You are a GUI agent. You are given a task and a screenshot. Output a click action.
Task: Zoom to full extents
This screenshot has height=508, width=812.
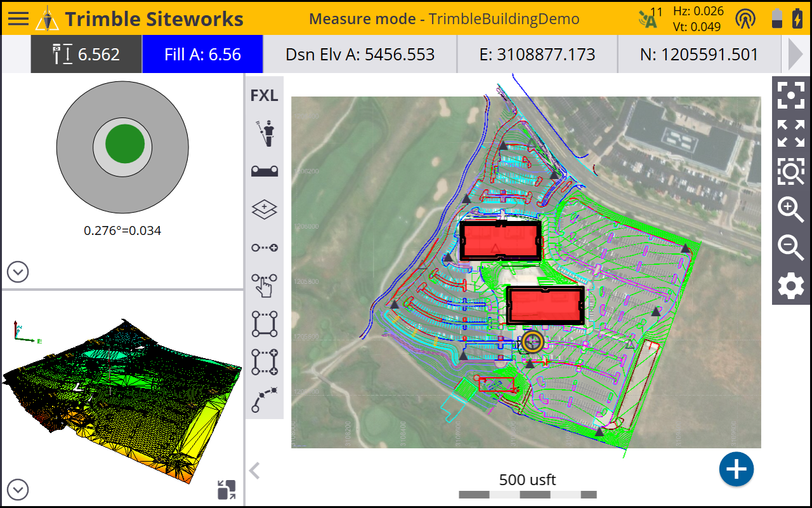pos(791,133)
